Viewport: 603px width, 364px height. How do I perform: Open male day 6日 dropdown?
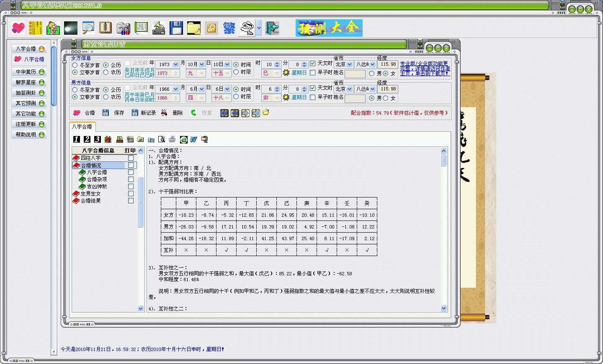227,89
